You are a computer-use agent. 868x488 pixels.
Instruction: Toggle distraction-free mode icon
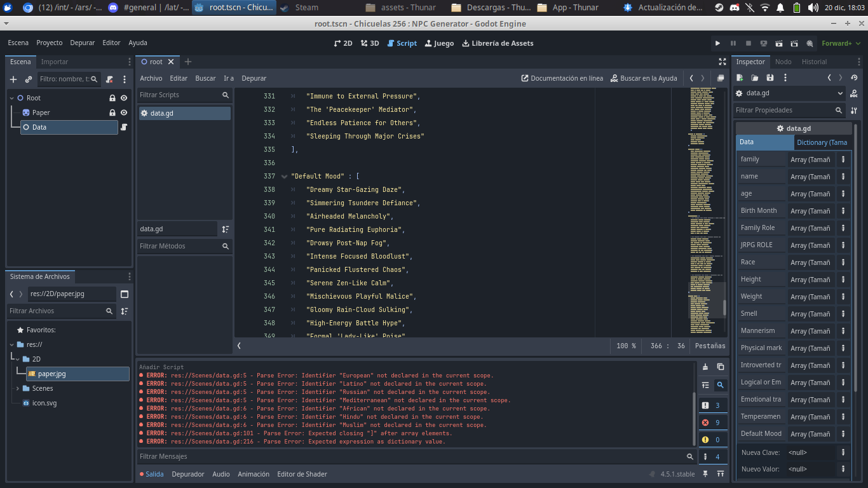[x=722, y=62]
